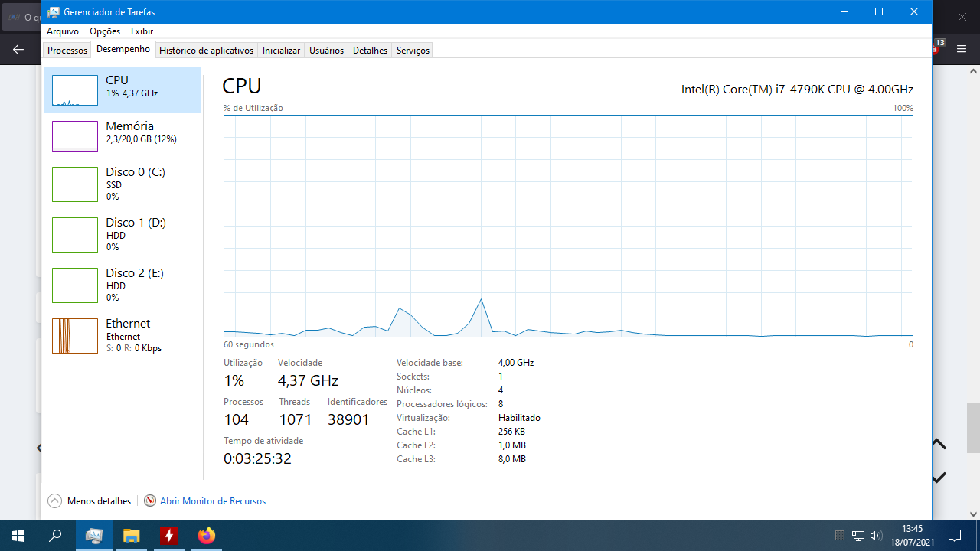Click the Task Manager title bar icon
980x551 pixels.
pos(52,11)
